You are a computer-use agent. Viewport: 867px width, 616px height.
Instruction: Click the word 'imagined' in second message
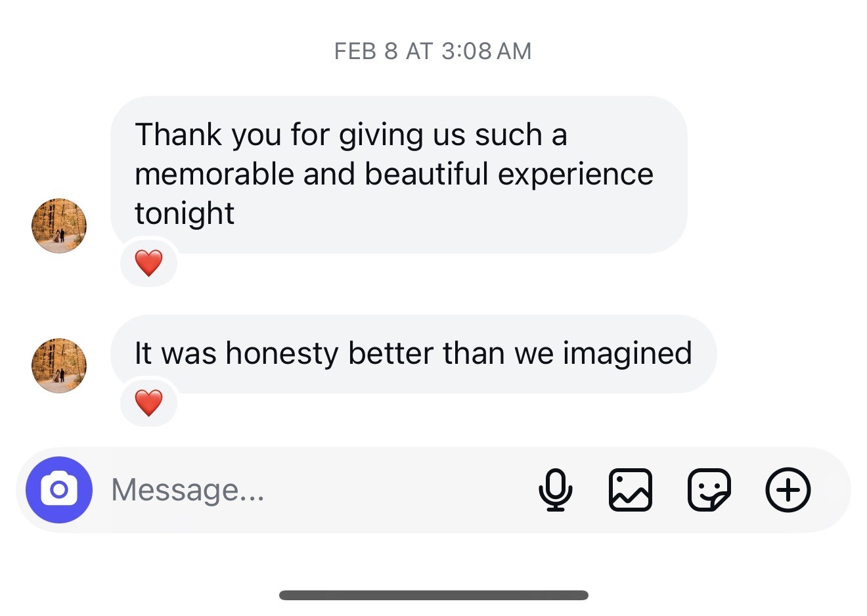coord(627,353)
